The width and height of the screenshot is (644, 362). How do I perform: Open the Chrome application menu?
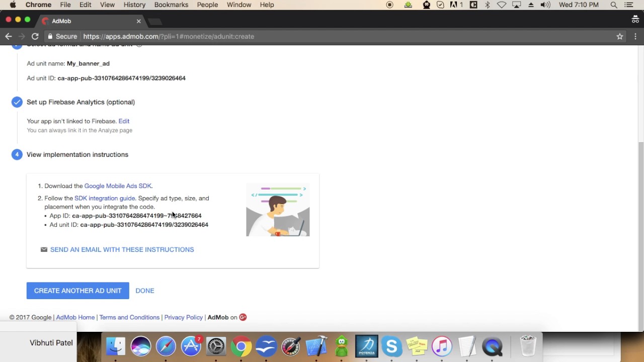click(x=38, y=5)
